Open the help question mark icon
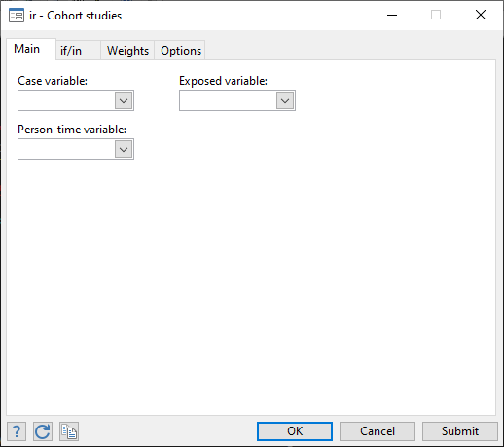504x447 pixels. [17, 431]
